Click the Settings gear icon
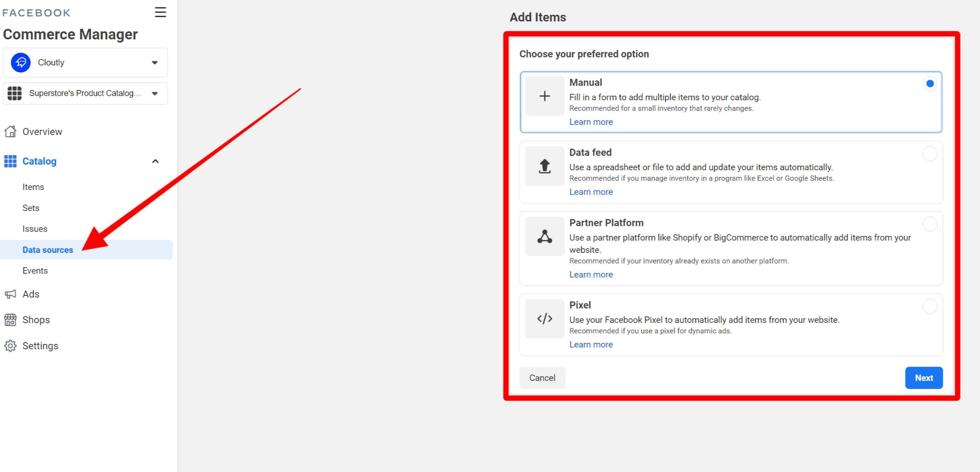 (x=10, y=346)
